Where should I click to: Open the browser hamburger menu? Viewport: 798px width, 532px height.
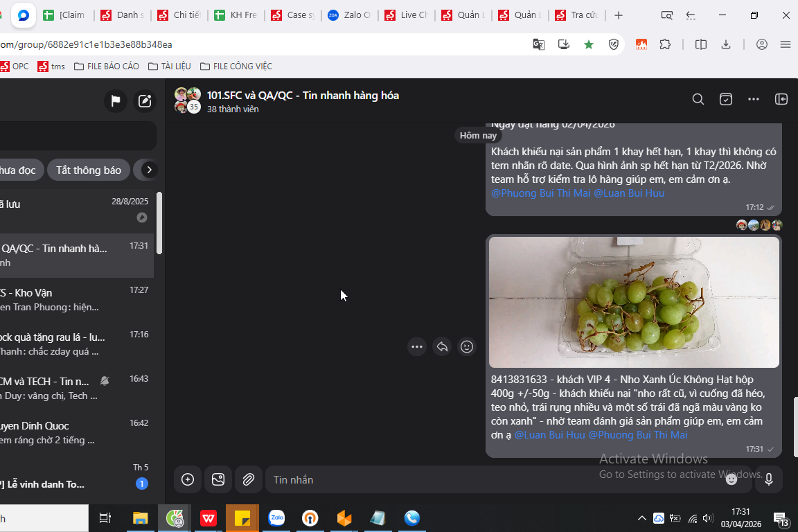pyautogui.click(x=786, y=45)
